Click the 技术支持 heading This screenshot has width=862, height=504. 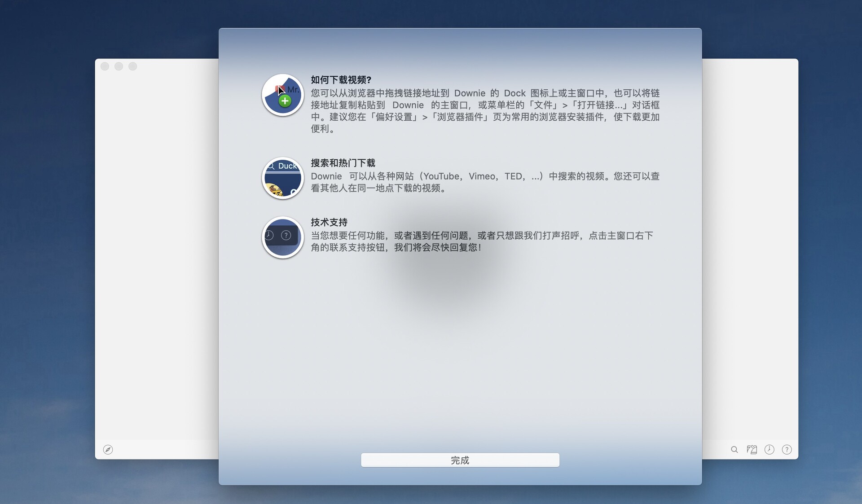(x=329, y=222)
